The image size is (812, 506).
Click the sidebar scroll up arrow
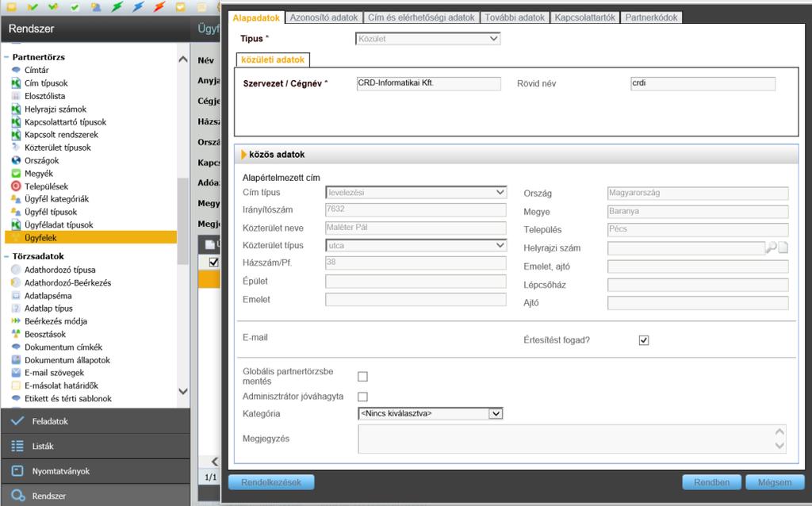click(x=183, y=59)
